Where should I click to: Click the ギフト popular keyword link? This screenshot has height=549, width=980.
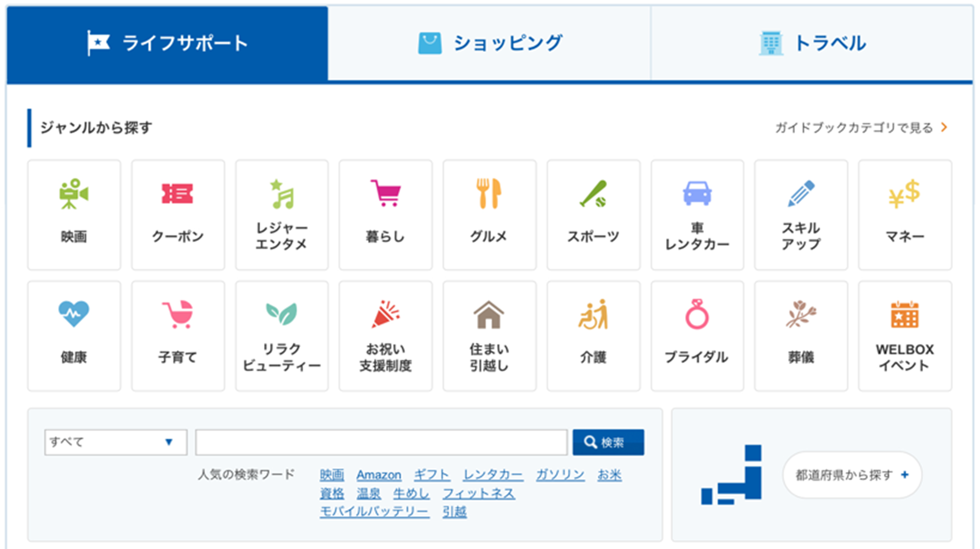coord(432,475)
